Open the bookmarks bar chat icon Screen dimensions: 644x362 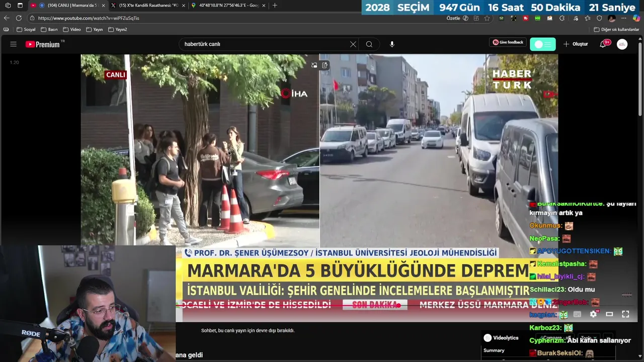point(6,30)
